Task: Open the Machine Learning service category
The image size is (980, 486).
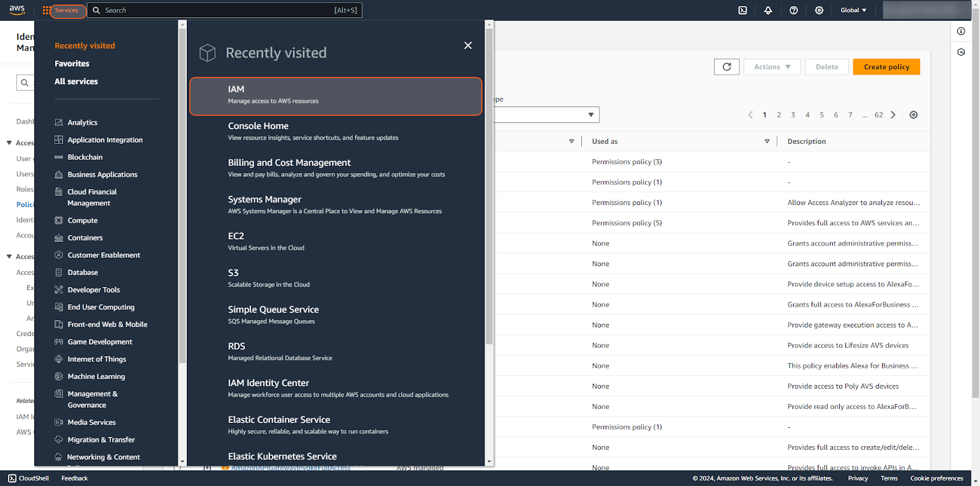Action: [96, 376]
